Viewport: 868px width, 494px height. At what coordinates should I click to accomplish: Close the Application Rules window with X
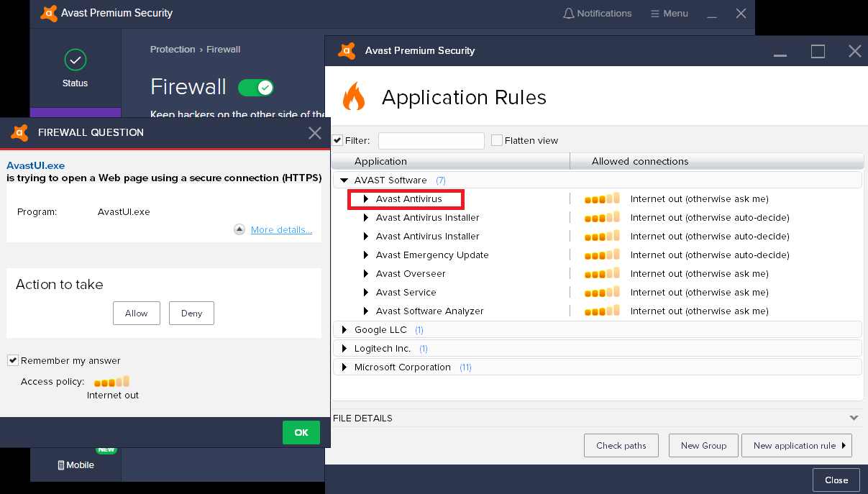click(x=855, y=51)
